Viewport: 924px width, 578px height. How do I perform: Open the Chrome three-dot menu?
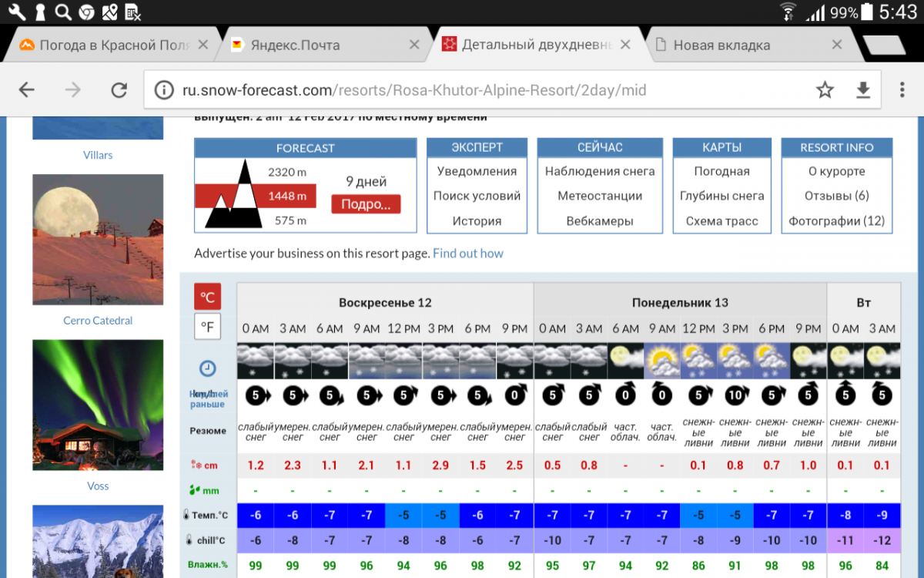[x=902, y=90]
